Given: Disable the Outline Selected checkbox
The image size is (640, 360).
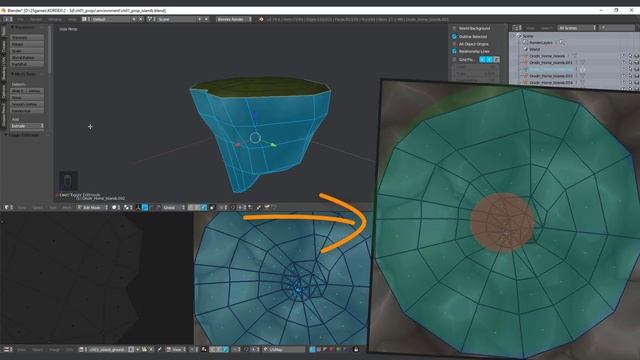Looking at the screenshot, I should click(454, 36).
